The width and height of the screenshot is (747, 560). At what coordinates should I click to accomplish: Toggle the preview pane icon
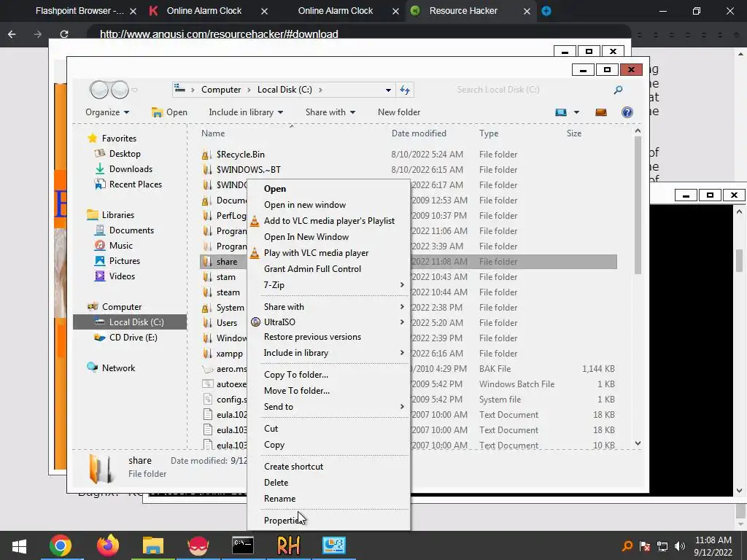tap(601, 112)
